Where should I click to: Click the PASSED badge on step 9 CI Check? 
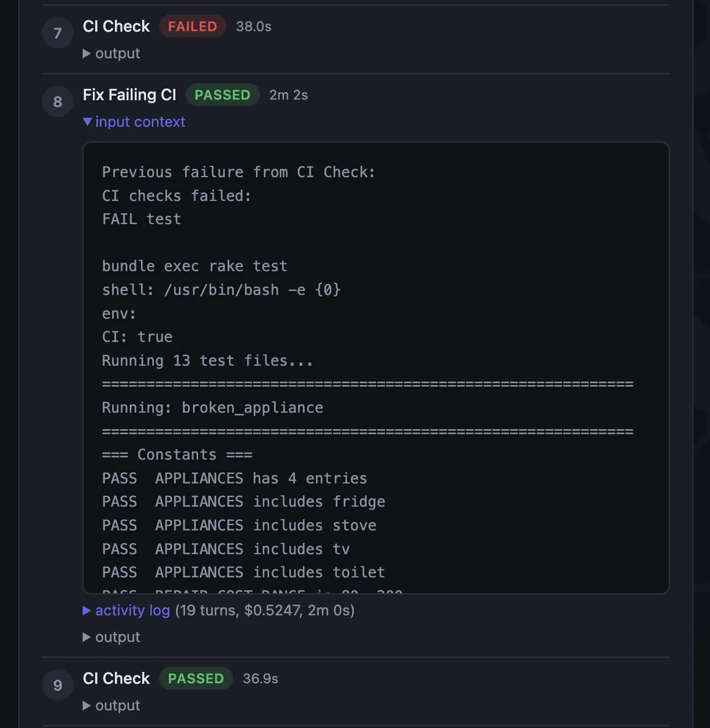[196, 678]
